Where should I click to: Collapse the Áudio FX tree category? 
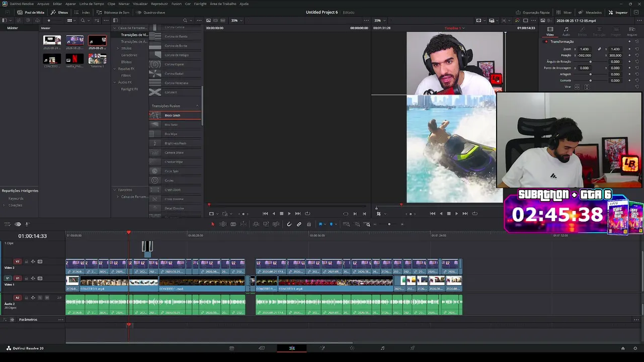115,82
